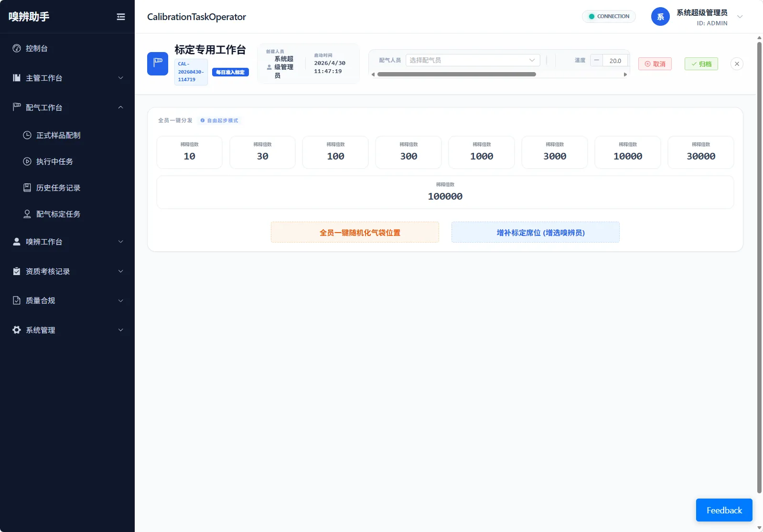Click 增补标定席位 (增选嗅辨员) button
Image resolution: width=763 pixels, height=532 pixels.
point(536,232)
